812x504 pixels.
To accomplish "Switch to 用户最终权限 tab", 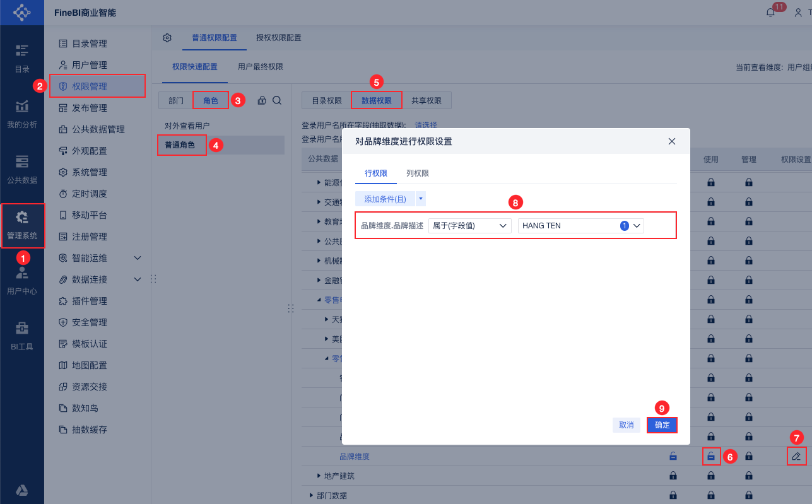I will [261, 67].
